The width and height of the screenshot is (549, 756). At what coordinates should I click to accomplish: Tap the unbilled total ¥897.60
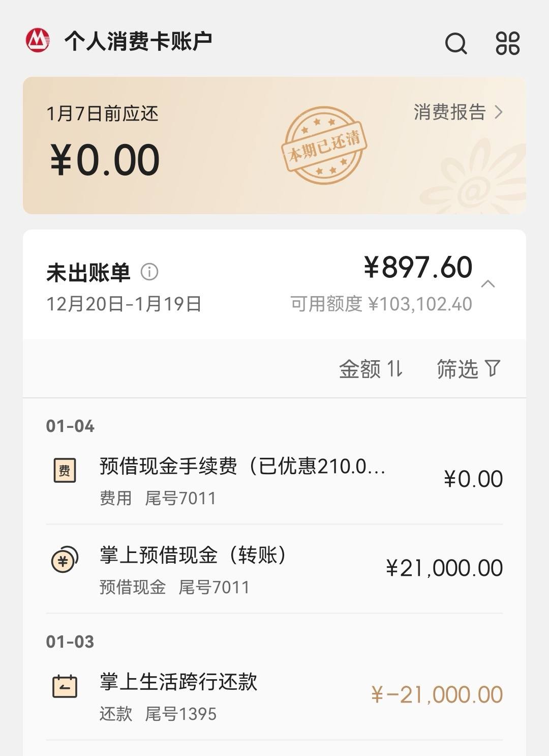(418, 267)
